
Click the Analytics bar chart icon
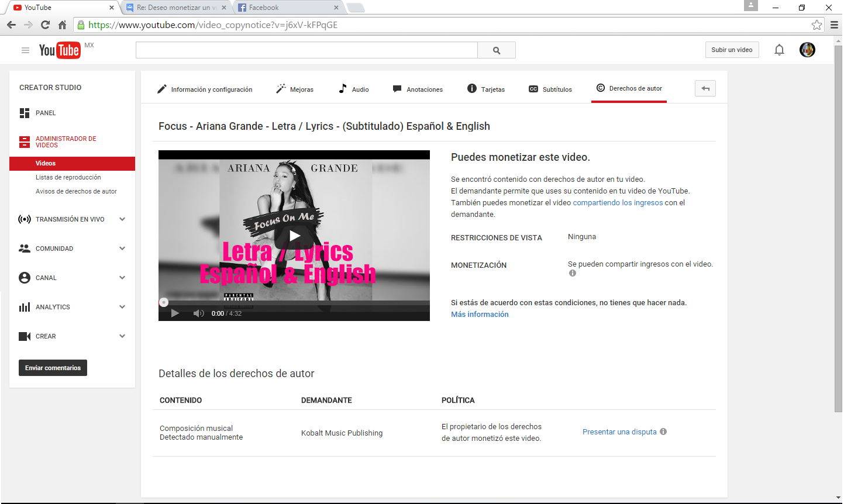[x=25, y=307]
